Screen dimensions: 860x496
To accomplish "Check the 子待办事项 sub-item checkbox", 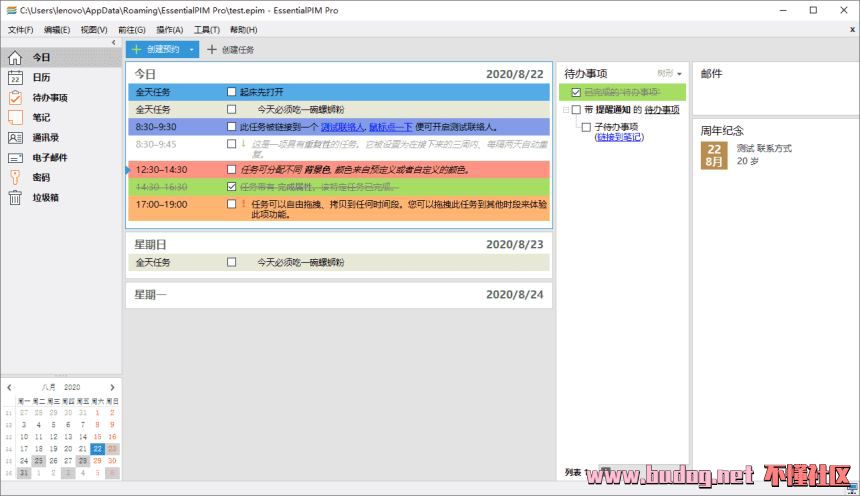I will pyautogui.click(x=586, y=127).
